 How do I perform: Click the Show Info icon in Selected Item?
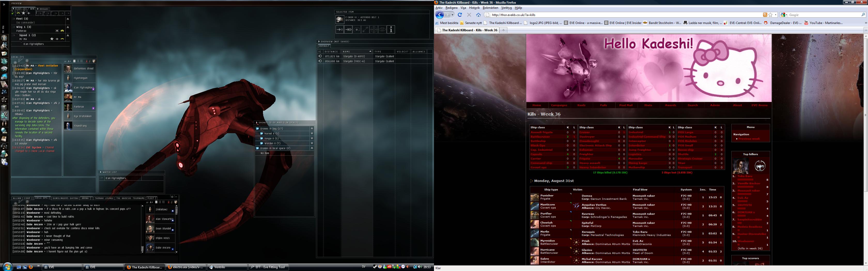click(x=391, y=30)
